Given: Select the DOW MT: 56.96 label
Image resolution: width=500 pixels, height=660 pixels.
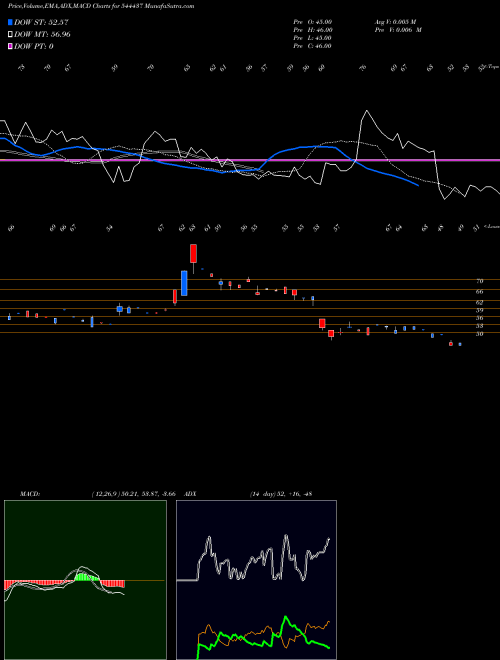Looking at the screenshot, I should 42,35.
